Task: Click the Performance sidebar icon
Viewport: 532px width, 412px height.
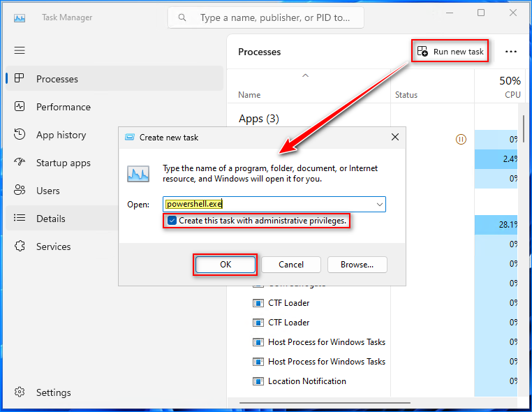Action: coord(20,107)
